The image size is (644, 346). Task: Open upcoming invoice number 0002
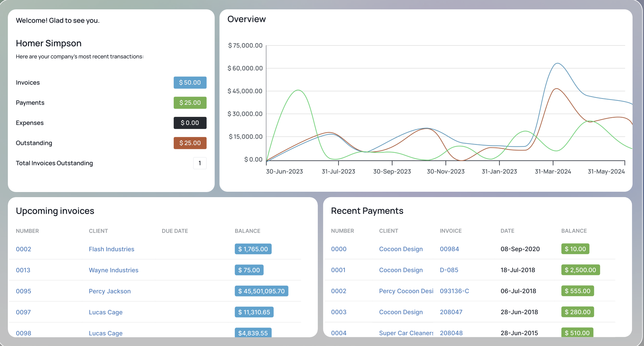pyautogui.click(x=24, y=249)
